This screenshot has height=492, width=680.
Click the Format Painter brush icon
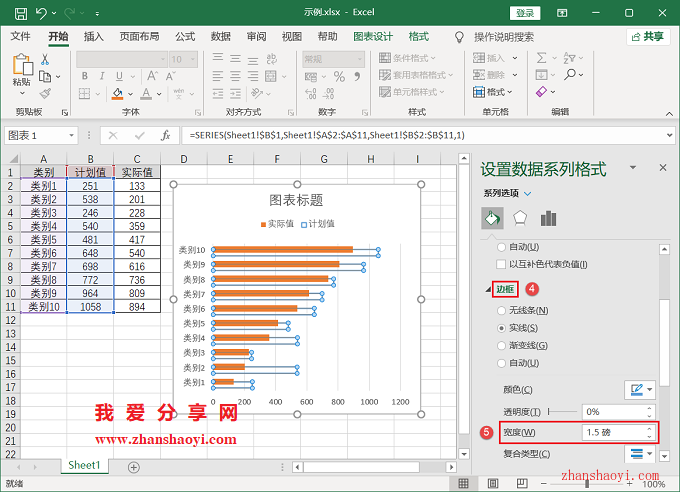(x=45, y=93)
